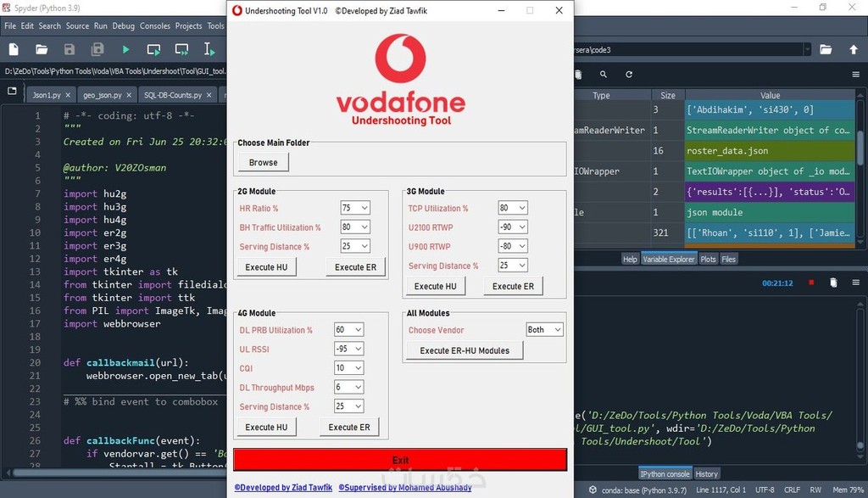Open working directory path dropdown arrow
This screenshot has width=868, height=498.
807,50
